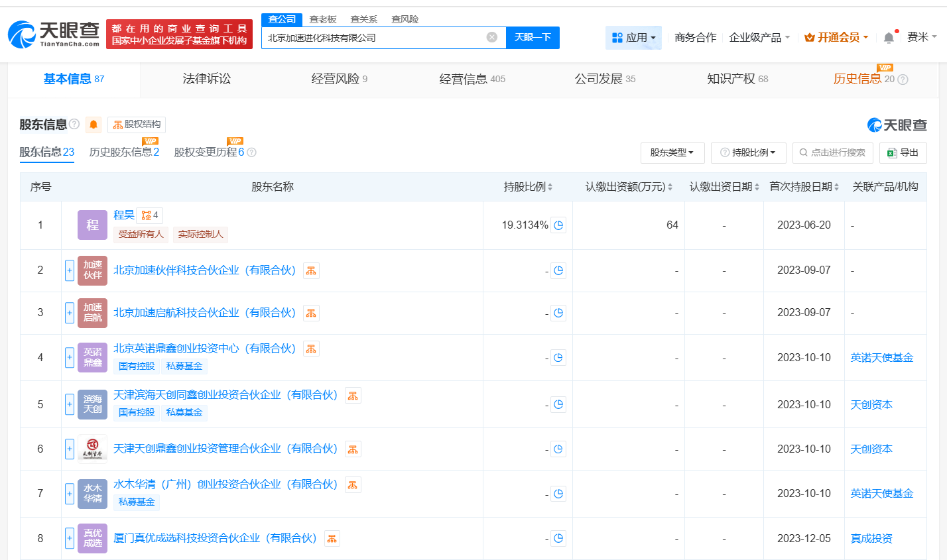Open the 股东类型 dropdown
Viewport: 947px width, 560px height.
coord(672,152)
